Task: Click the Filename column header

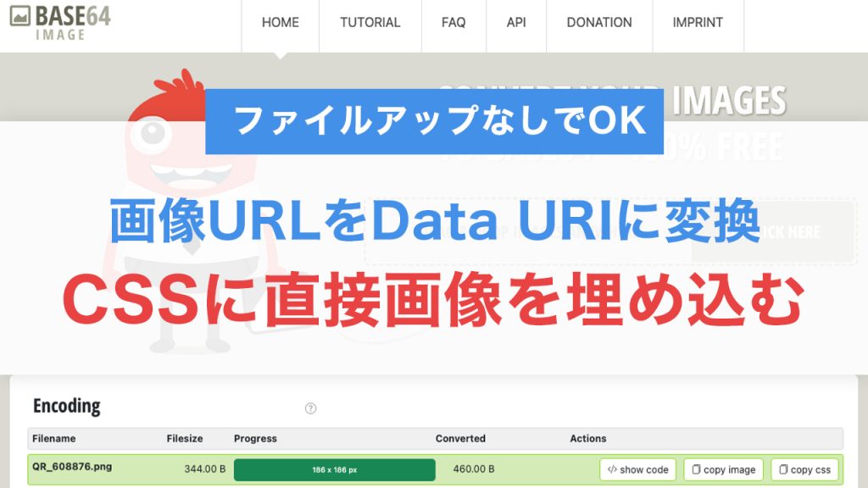Action: tap(53, 439)
